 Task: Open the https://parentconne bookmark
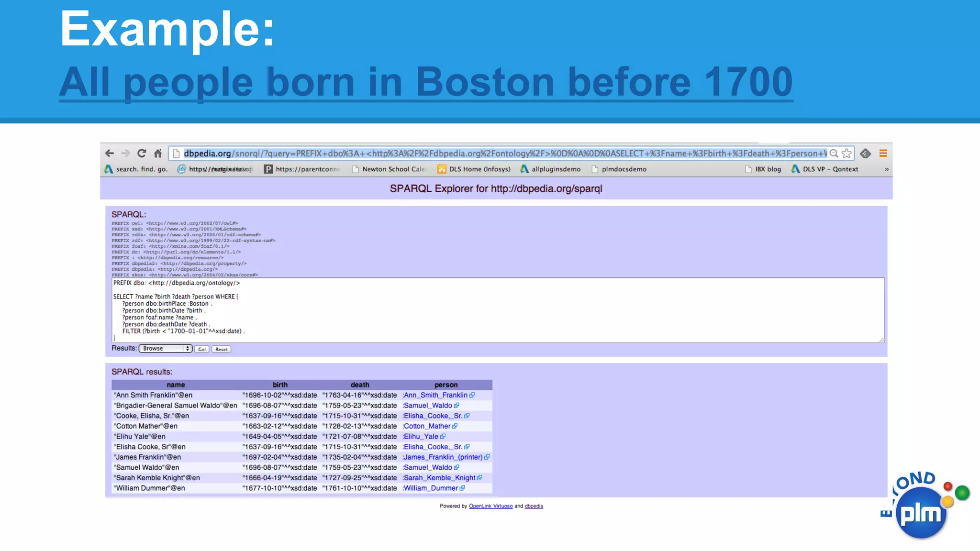(x=302, y=169)
